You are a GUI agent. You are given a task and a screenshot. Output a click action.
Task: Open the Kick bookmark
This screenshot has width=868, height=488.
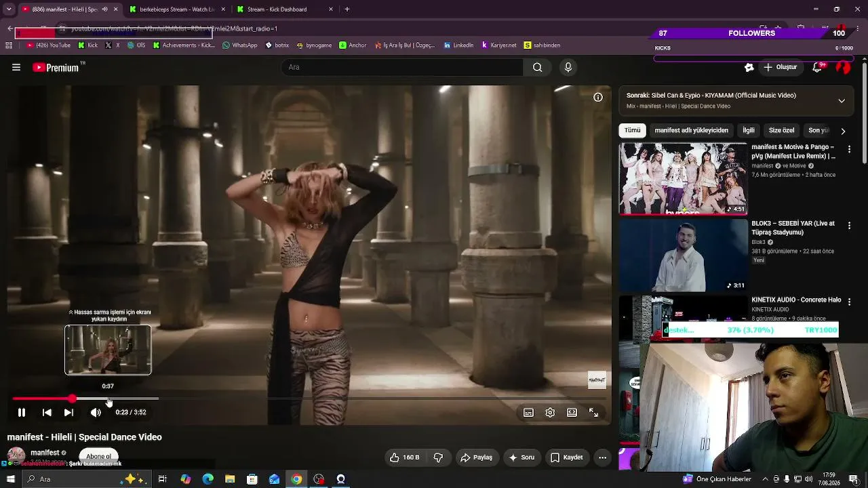88,45
